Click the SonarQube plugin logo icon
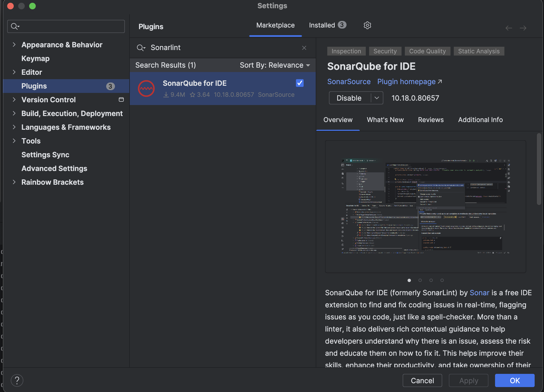Image resolution: width=544 pixels, height=392 pixels. coord(146,89)
